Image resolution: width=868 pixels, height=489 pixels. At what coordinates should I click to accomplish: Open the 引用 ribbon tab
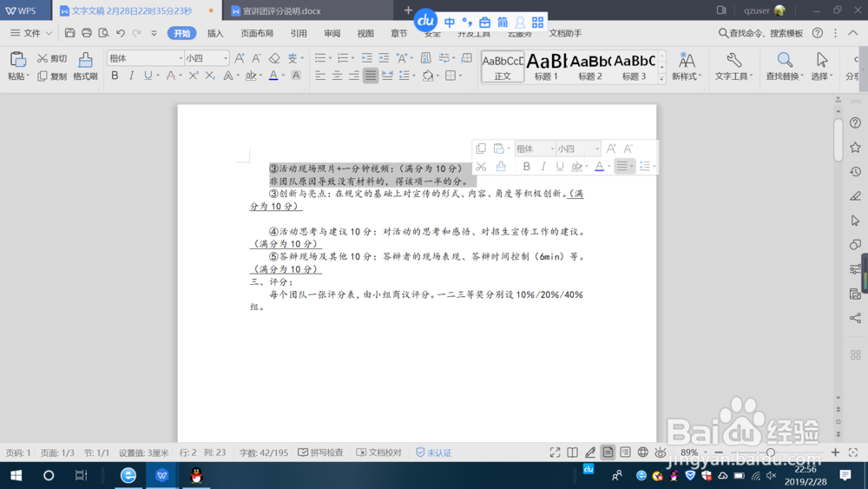pyautogui.click(x=299, y=33)
